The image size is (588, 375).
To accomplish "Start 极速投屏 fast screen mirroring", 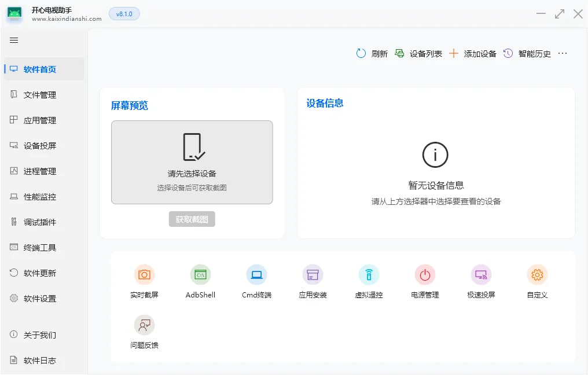I will (x=481, y=281).
